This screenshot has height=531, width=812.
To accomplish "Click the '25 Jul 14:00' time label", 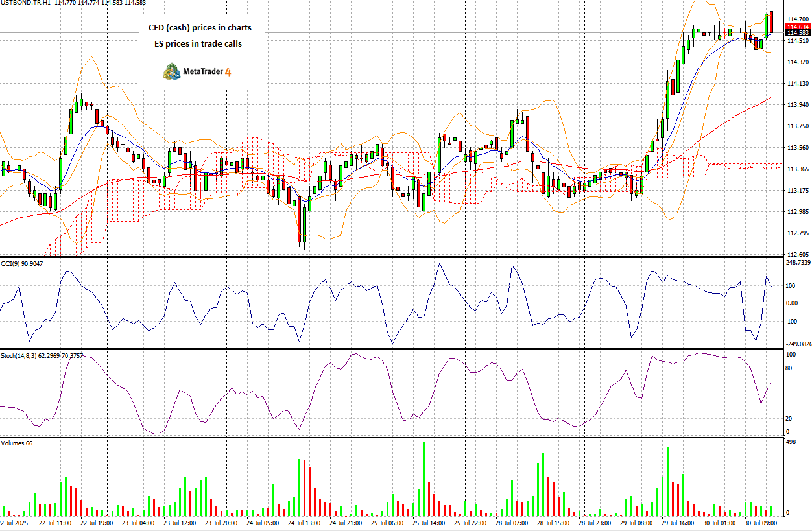I will (x=429, y=523).
